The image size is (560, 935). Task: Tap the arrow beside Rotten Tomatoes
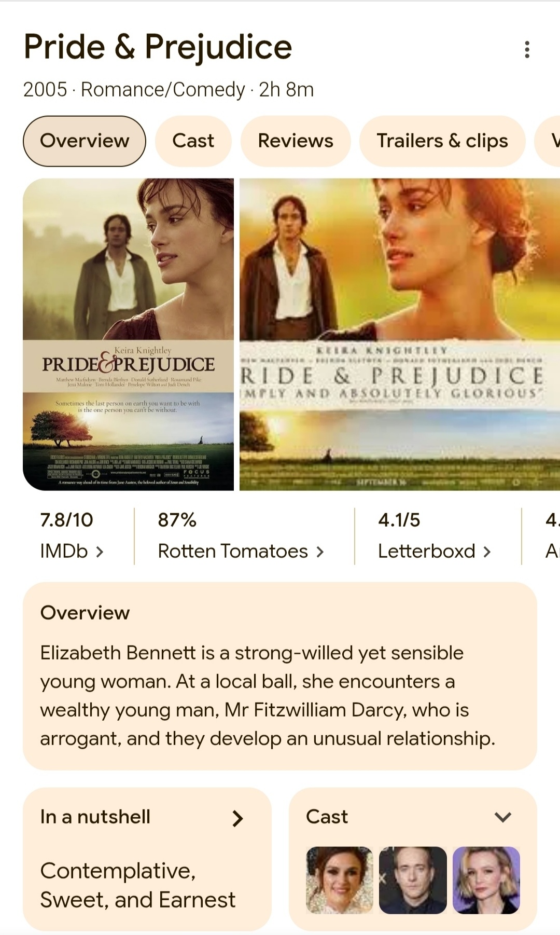[x=320, y=552]
